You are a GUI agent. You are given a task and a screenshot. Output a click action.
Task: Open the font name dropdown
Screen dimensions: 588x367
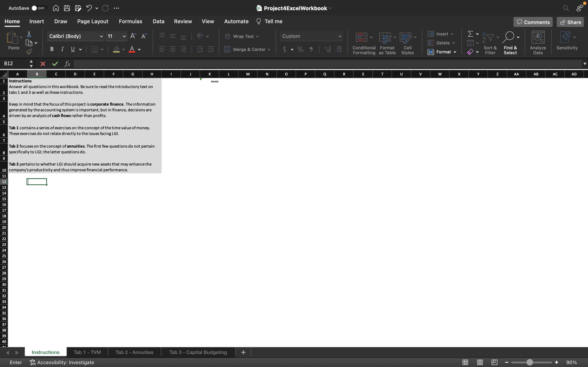click(x=101, y=36)
